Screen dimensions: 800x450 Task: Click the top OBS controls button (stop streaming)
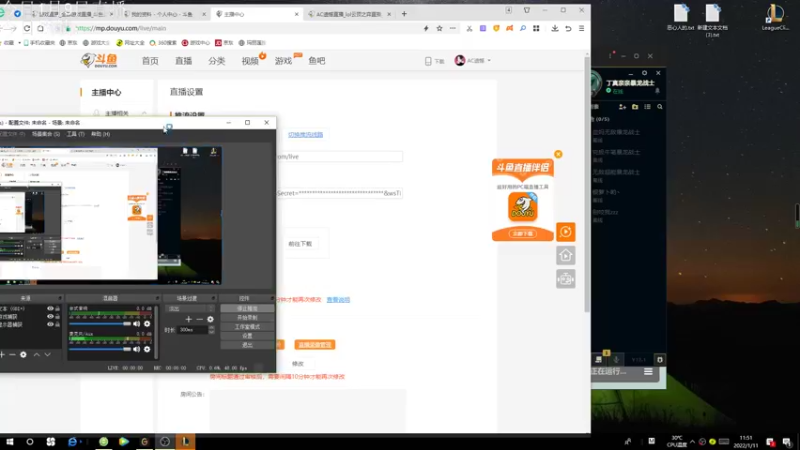(x=247, y=309)
